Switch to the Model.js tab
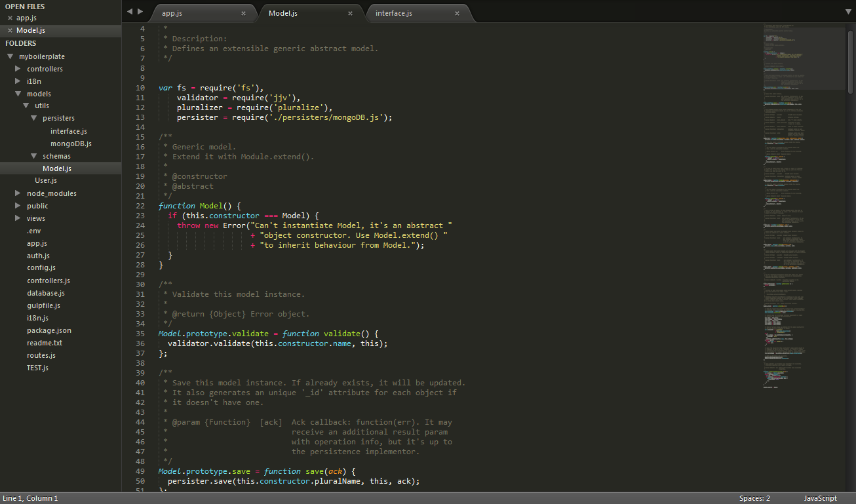856x504 pixels. point(310,13)
